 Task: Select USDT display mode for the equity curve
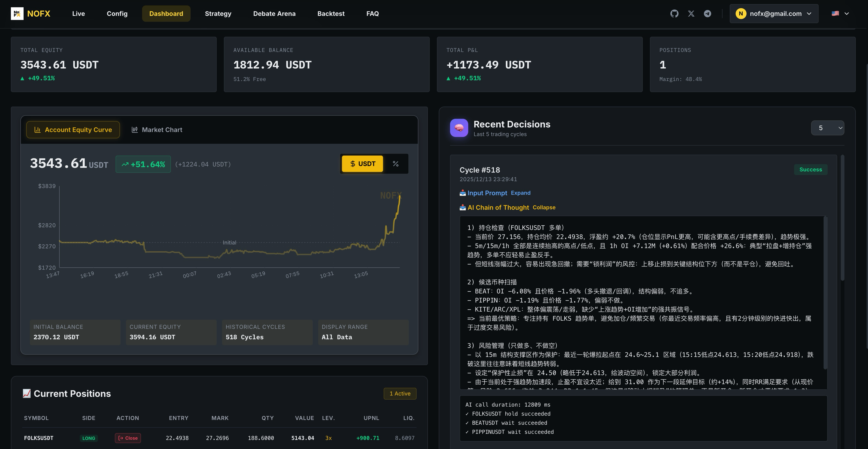[x=362, y=164]
